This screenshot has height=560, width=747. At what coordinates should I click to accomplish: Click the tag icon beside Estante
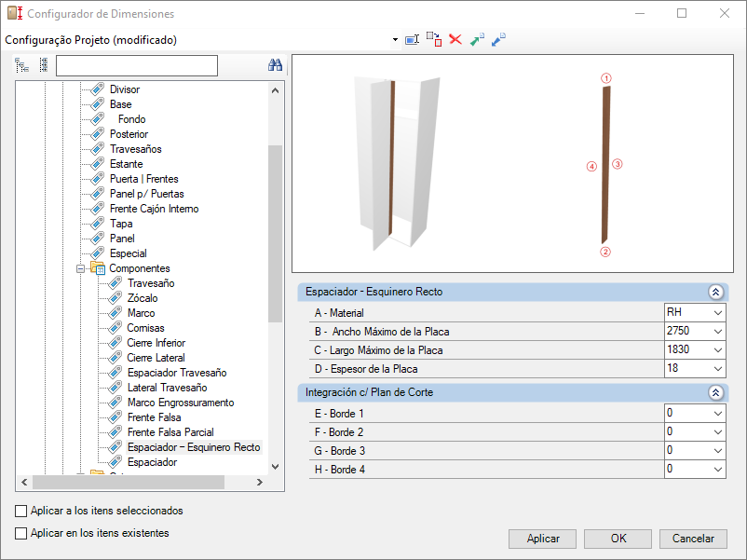(x=98, y=163)
